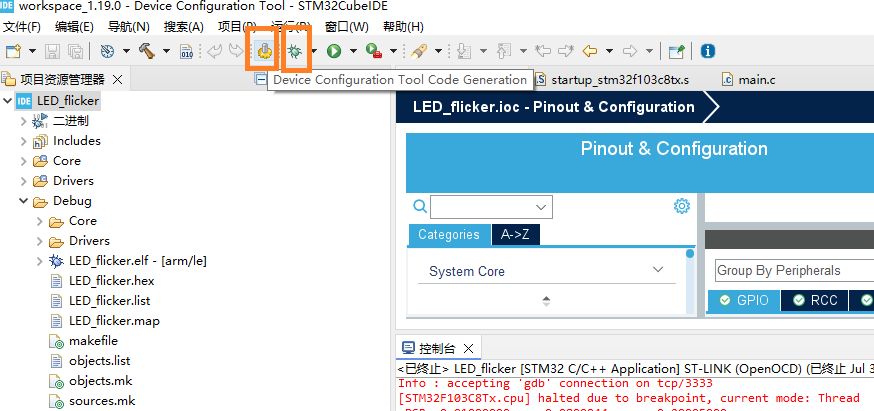
Task: Click the Next Annotation icon
Action: pyautogui.click(x=463, y=51)
